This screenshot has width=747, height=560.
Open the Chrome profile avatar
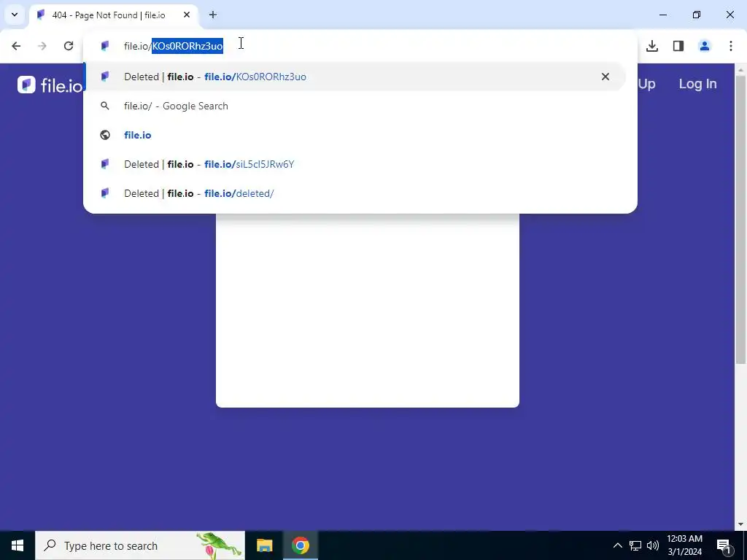point(705,46)
